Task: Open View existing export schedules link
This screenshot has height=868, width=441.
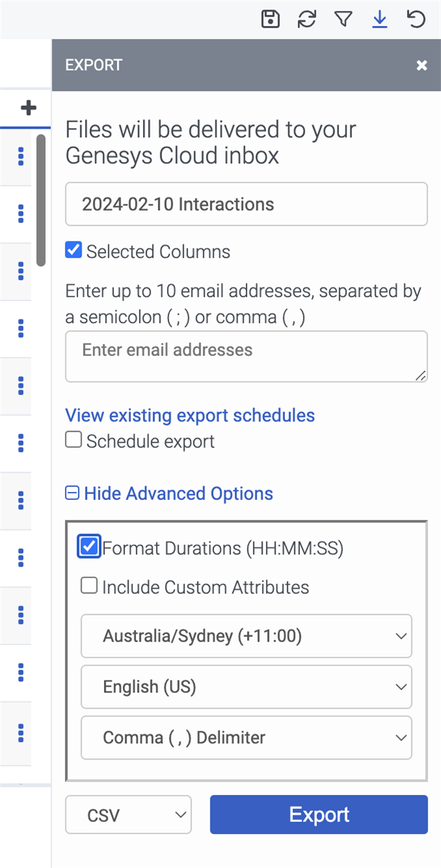Action: click(x=190, y=416)
